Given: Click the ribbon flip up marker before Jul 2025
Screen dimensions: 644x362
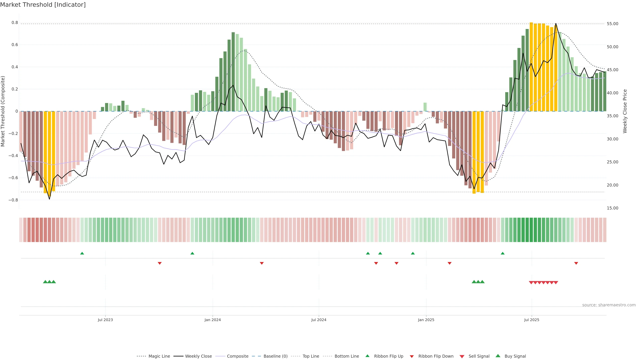Looking at the screenshot, I should point(502,253).
